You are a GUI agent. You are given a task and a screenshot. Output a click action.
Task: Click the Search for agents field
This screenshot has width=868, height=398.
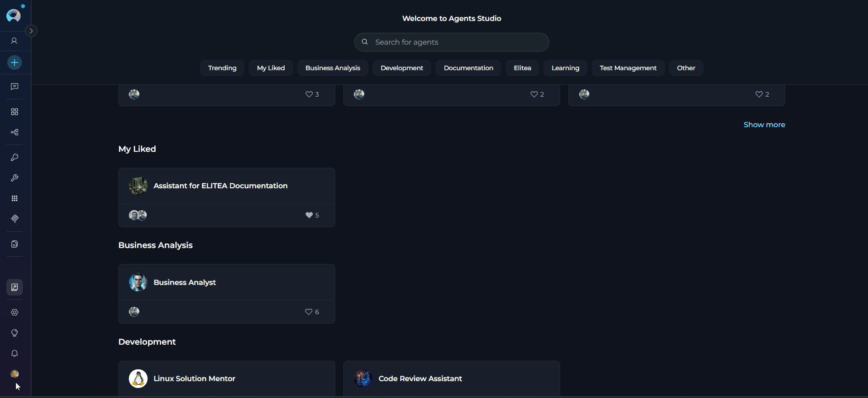(455, 42)
